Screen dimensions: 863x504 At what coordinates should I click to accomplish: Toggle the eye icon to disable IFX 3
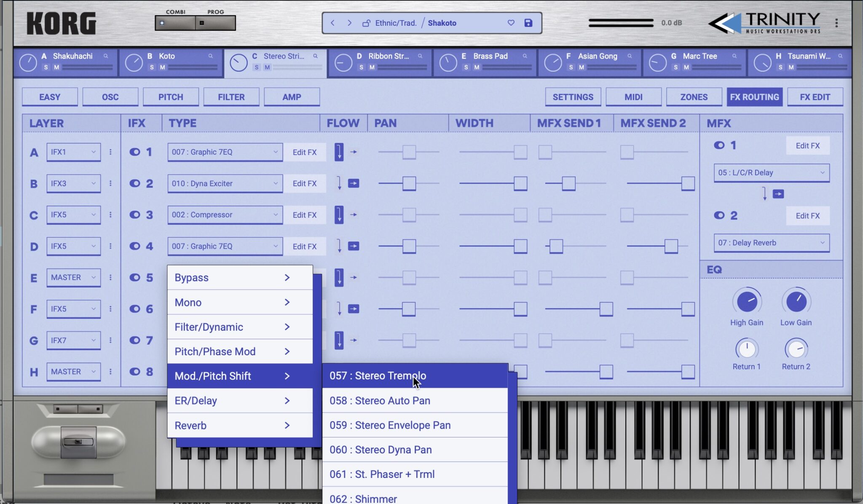click(135, 215)
